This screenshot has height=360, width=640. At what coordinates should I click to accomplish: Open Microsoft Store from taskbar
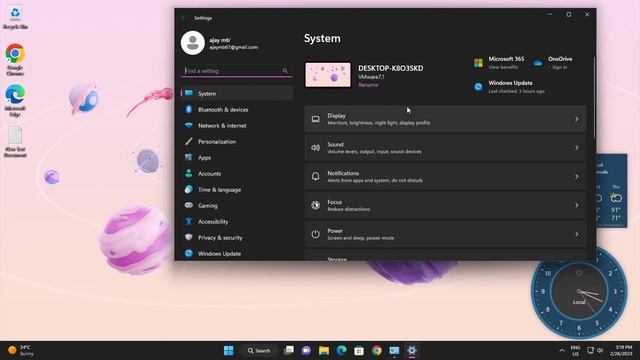[359, 350]
